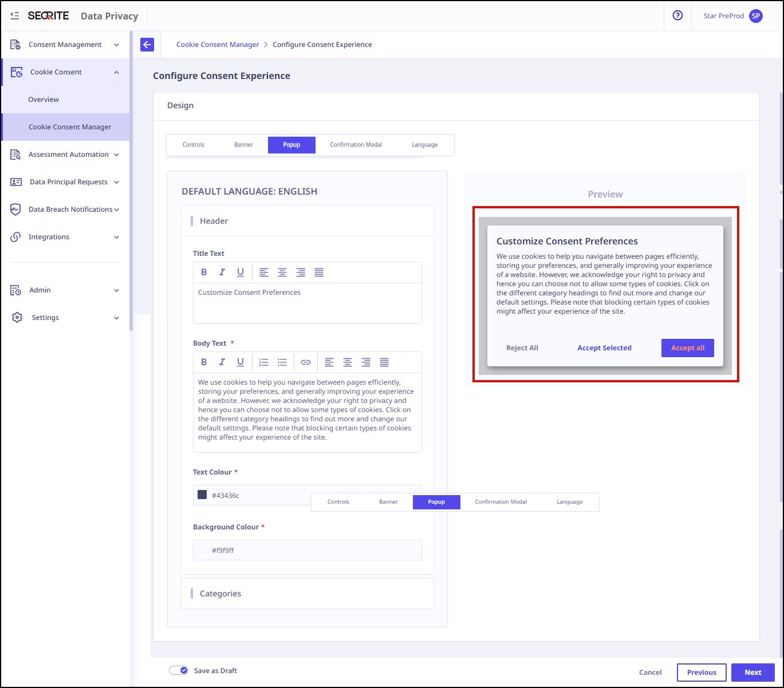The width and height of the screenshot is (784, 688).
Task: Open upper Confirmation Modal tab
Action: [x=356, y=145]
